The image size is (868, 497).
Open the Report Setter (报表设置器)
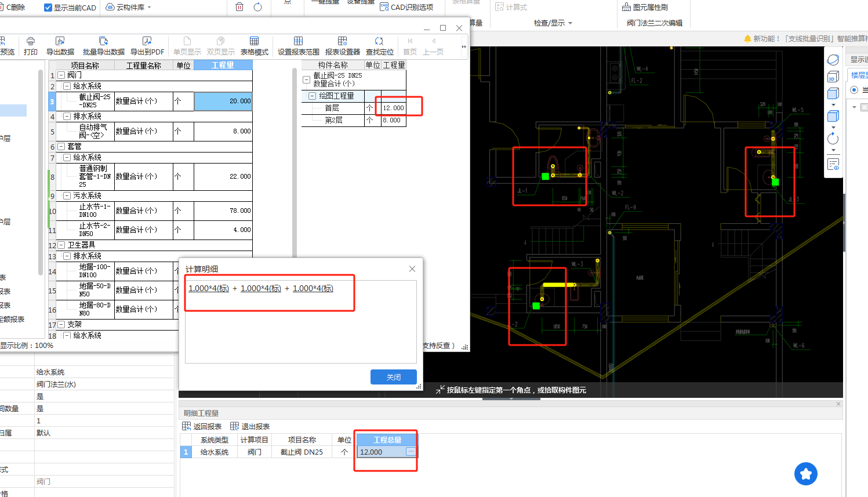tap(342, 46)
